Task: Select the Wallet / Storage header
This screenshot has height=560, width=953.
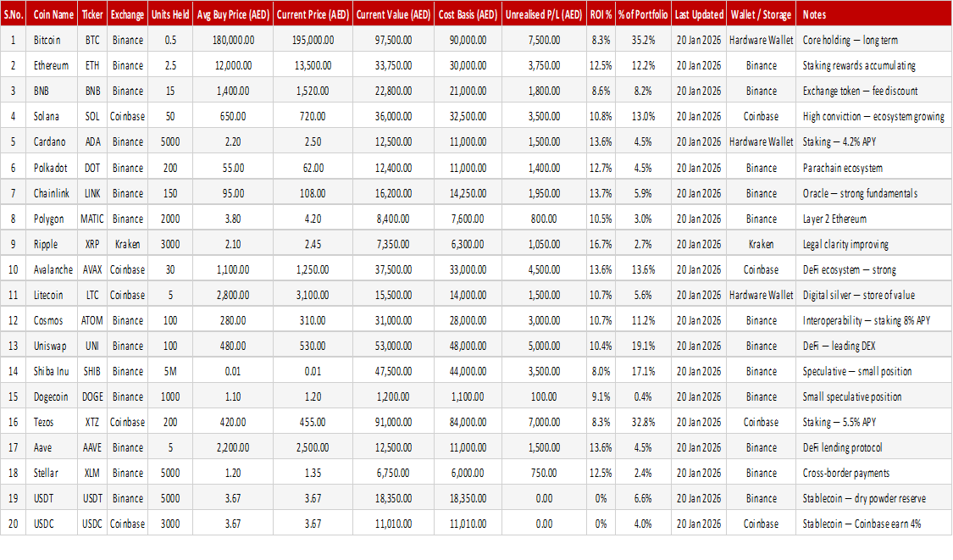Action: click(761, 14)
